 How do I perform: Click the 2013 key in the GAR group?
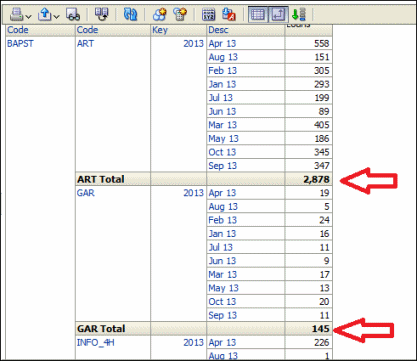click(x=193, y=193)
